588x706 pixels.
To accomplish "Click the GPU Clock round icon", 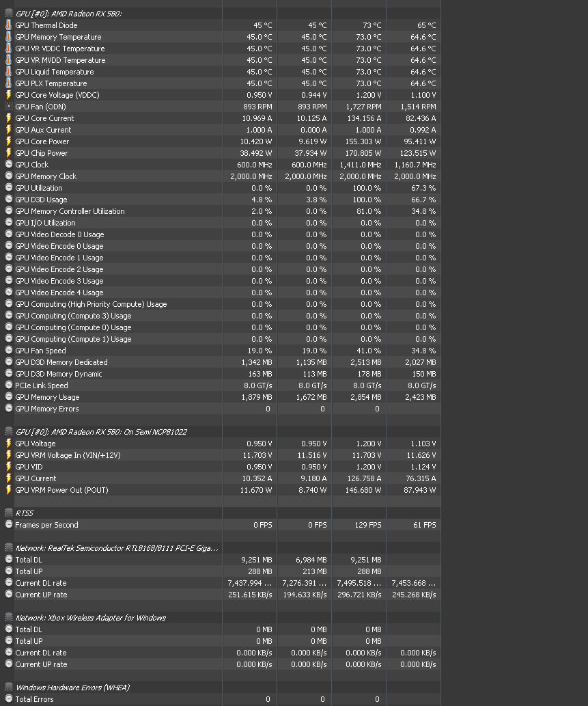I will (x=9, y=164).
